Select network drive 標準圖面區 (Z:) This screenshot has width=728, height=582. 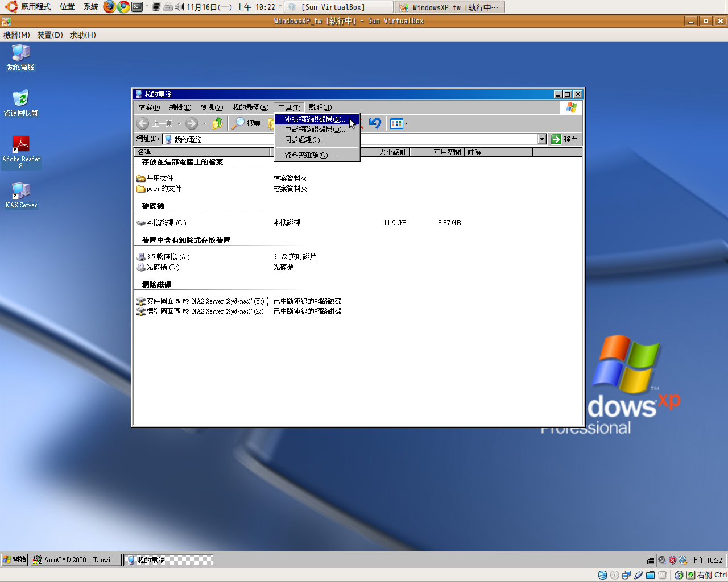(x=201, y=311)
